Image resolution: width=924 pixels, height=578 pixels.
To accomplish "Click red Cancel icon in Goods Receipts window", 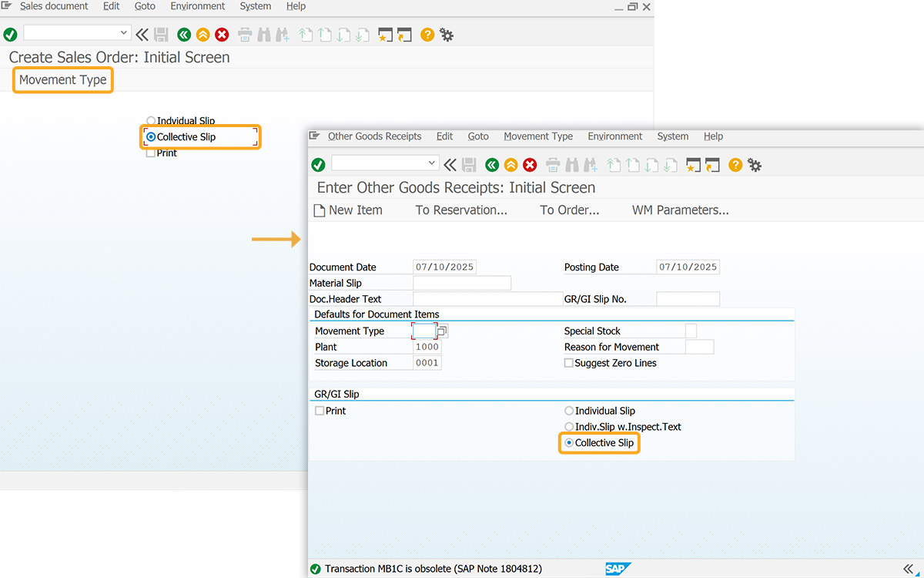I will 530,165.
